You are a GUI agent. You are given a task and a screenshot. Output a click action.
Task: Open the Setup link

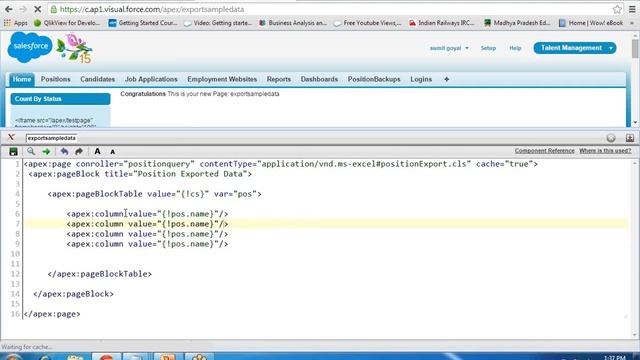coord(488,48)
